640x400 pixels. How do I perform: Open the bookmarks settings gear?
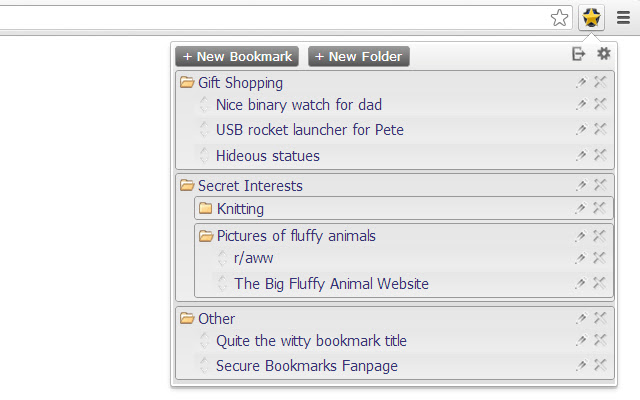pos(604,55)
